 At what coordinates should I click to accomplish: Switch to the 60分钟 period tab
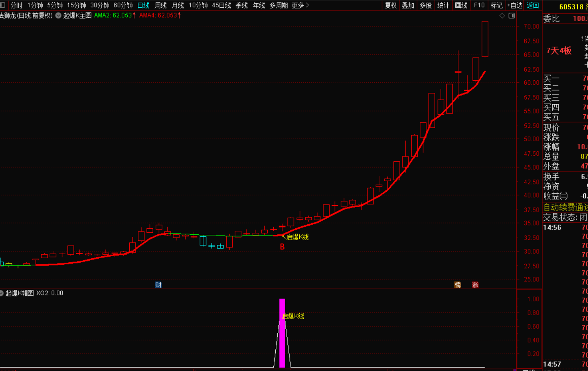[x=123, y=5]
